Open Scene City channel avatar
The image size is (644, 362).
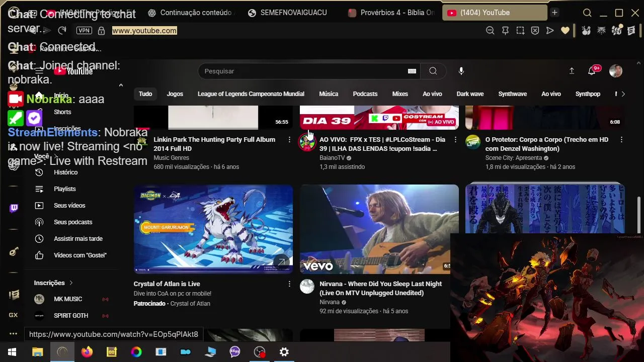tap(473, 142)
